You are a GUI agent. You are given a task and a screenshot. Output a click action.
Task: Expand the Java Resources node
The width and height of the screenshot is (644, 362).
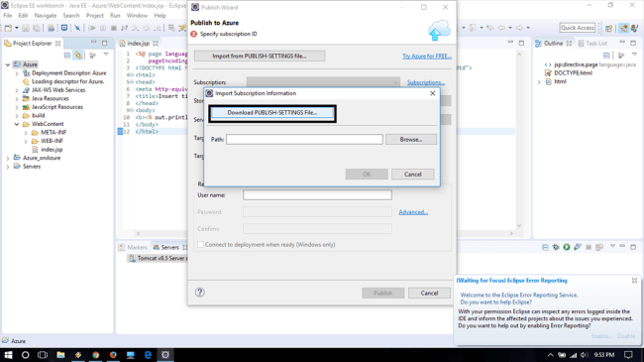(x=17, y=99)
